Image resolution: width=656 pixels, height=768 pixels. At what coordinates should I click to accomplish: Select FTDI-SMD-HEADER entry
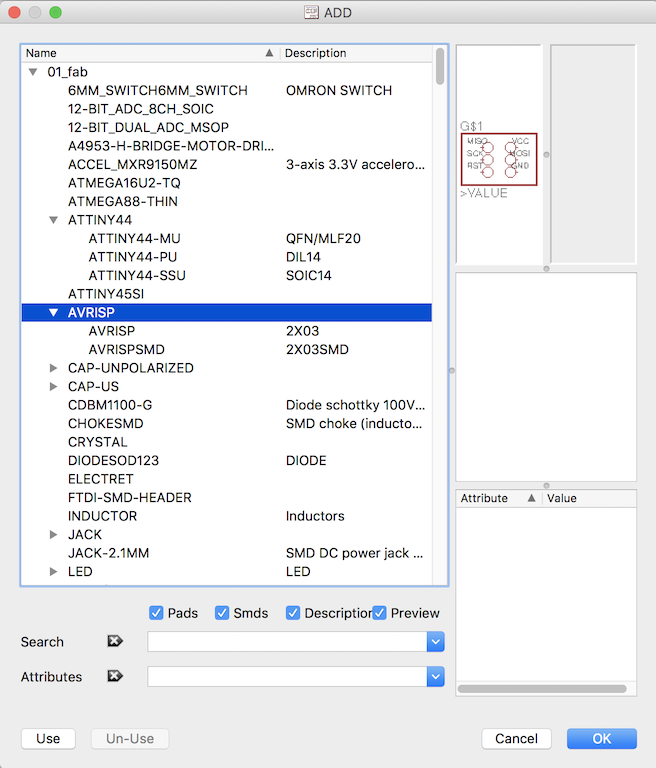coord(226,498)
